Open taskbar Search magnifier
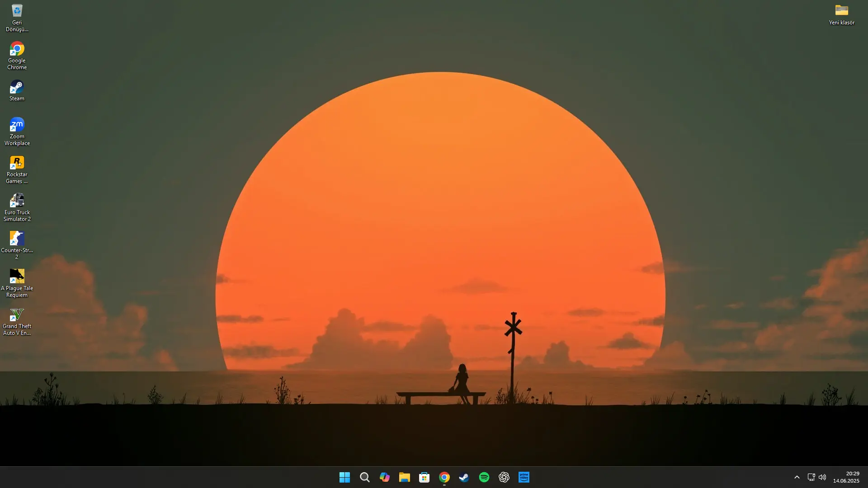 tap(364, 477)
